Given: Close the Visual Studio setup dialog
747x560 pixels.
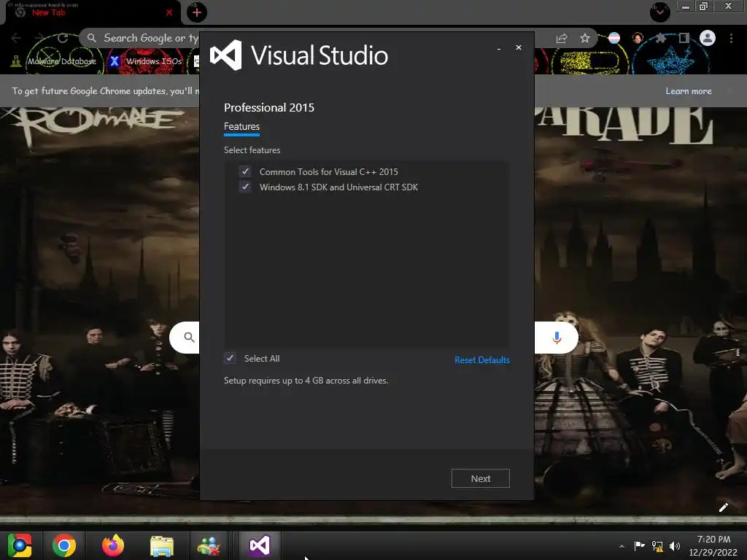Looking at the screenshot, I should point(519,47).
